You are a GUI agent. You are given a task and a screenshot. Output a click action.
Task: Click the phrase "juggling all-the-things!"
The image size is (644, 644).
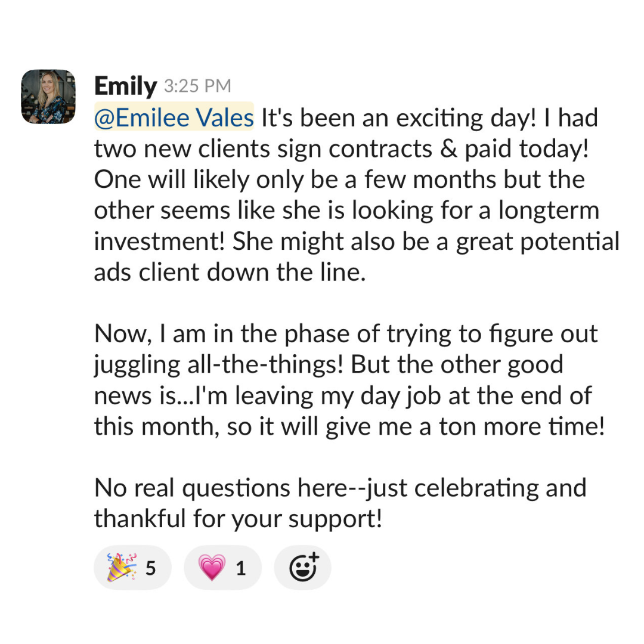click(x=218, y=366)
